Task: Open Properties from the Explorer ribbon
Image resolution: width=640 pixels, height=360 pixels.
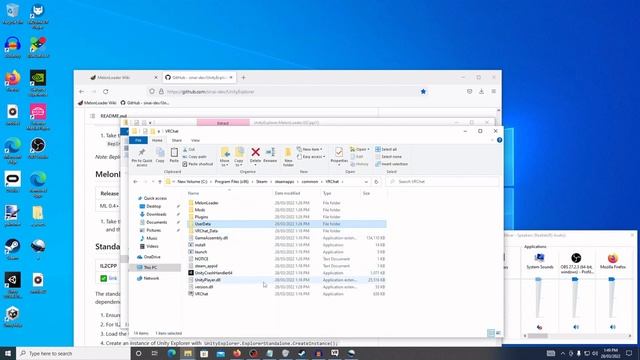Action: click(x=339, y=156)
